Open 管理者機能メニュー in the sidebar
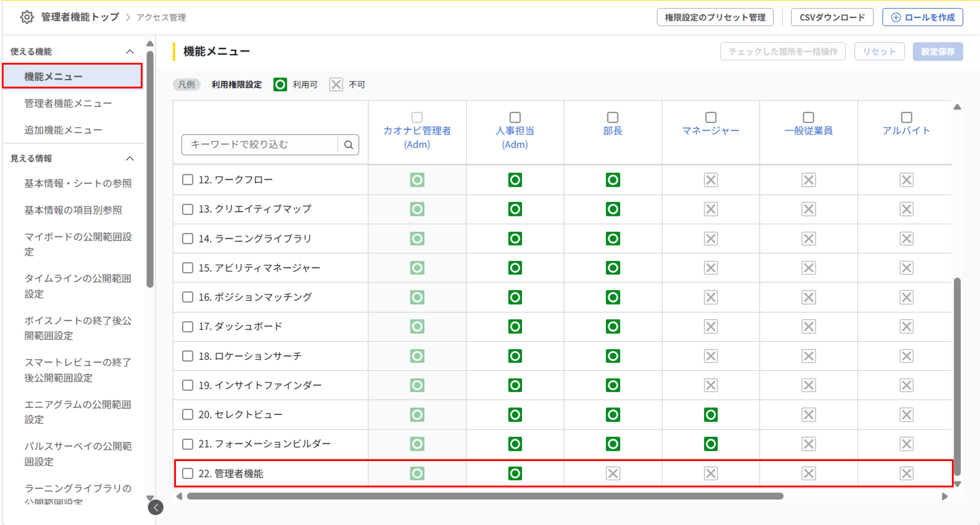 68,103
